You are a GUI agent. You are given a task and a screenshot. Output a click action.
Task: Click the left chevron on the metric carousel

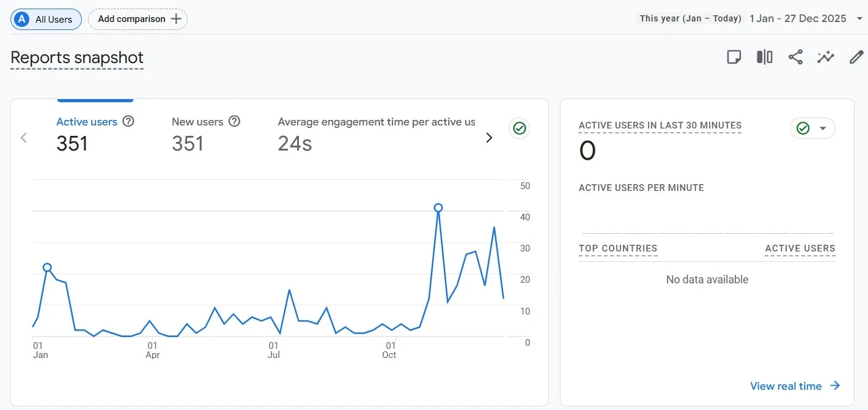(23, 138)
